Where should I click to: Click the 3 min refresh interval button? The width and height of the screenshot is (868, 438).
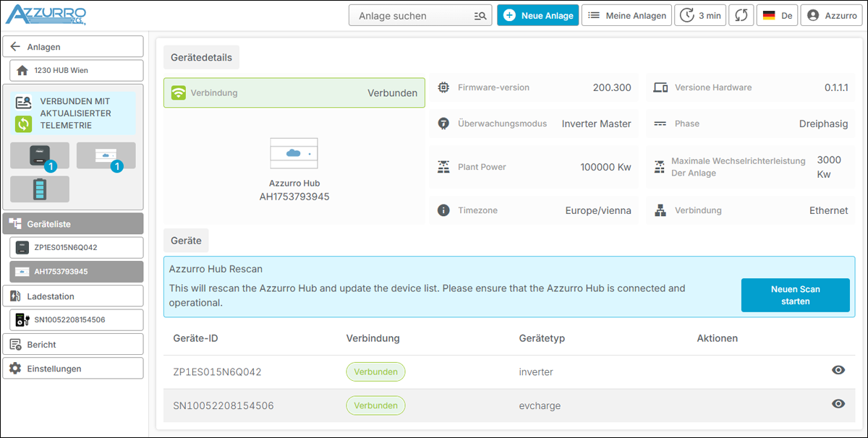701,15
